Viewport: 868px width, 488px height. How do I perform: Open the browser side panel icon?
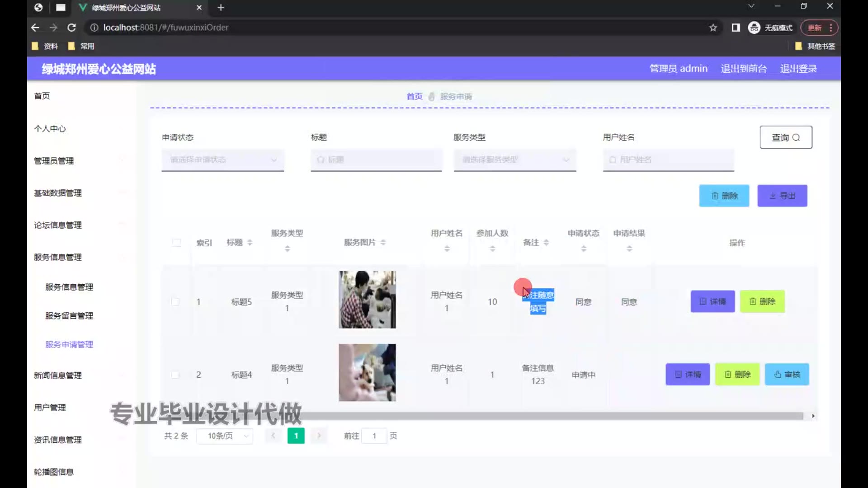point(736,28)
